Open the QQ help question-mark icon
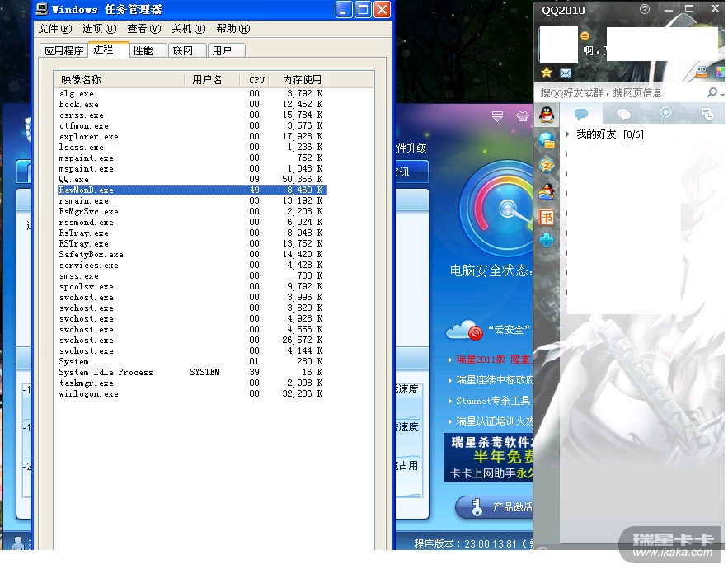The image size is (728, 569). [645, 9]
